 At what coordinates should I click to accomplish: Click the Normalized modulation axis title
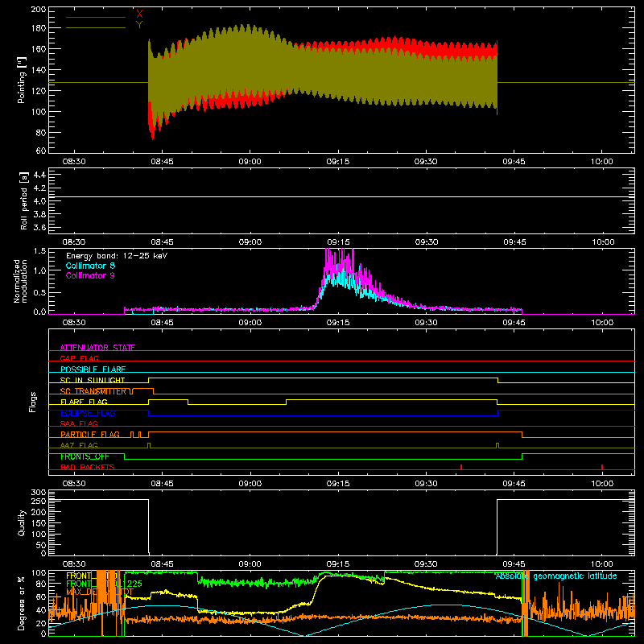click(x=20, y=281)
